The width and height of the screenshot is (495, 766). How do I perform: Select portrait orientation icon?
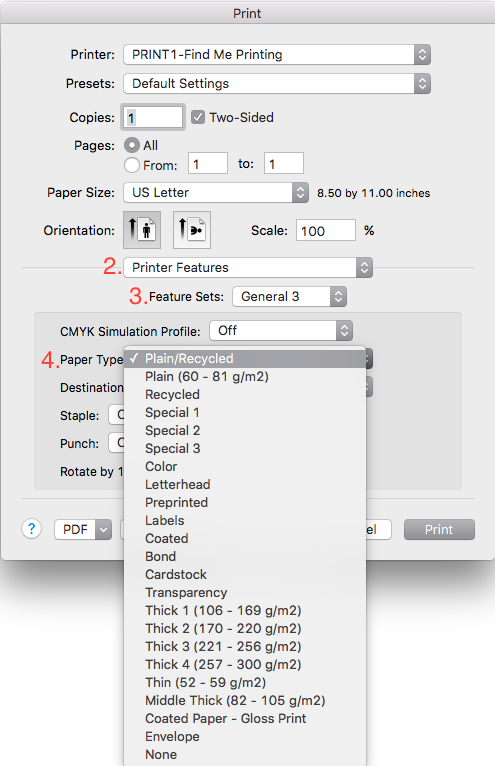tap(142, 230)
